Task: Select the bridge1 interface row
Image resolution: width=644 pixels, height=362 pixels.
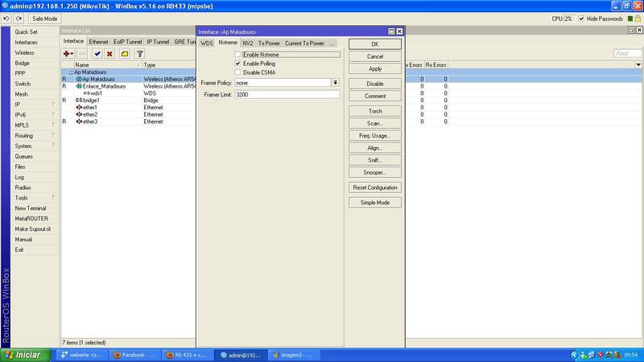Action: pyautogui.click(x=129, y=101)
